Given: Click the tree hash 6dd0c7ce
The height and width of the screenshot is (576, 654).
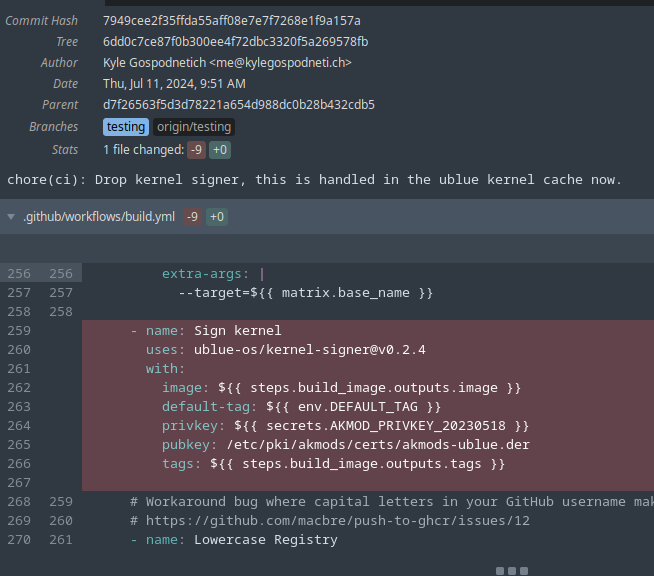Looking at the screenshot, I should pyautogui.click(x=235, y=42).
